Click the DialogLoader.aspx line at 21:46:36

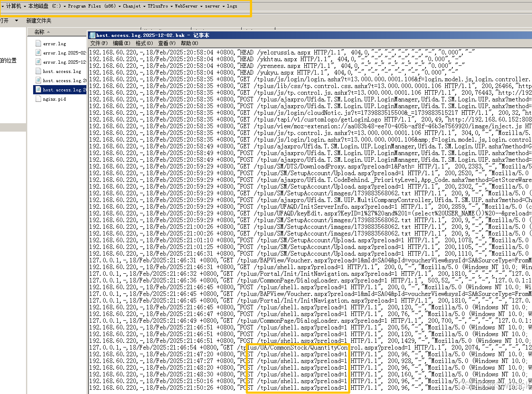311,280
